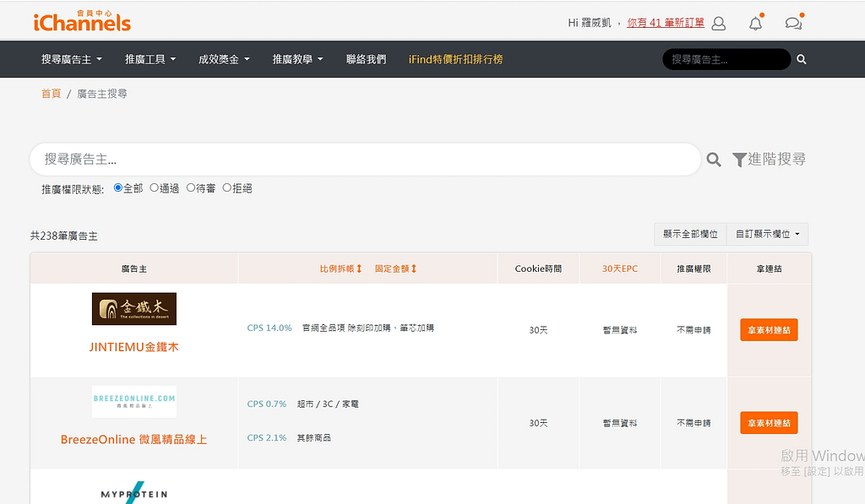Screen dimensions: 865x504
Task: Click 拿素材連結 for JINTIEMU金鐵木
Action: pyautogui.click(x=769, y=330)
